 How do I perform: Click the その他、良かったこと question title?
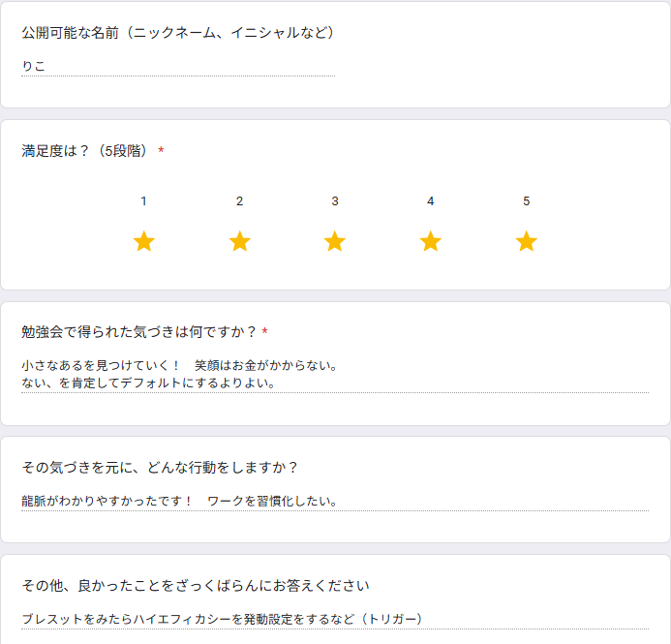pos(196,585)
